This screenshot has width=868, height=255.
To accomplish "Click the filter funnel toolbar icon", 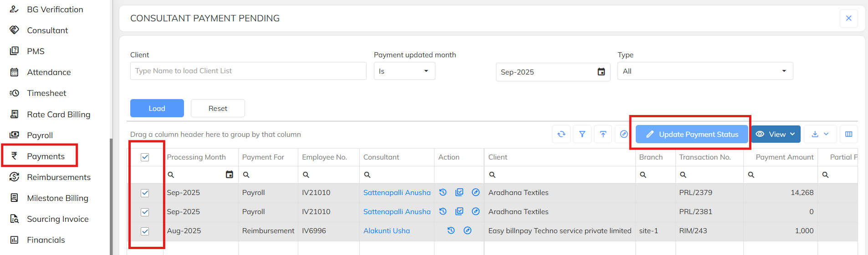I will click(x=582, y=134).
